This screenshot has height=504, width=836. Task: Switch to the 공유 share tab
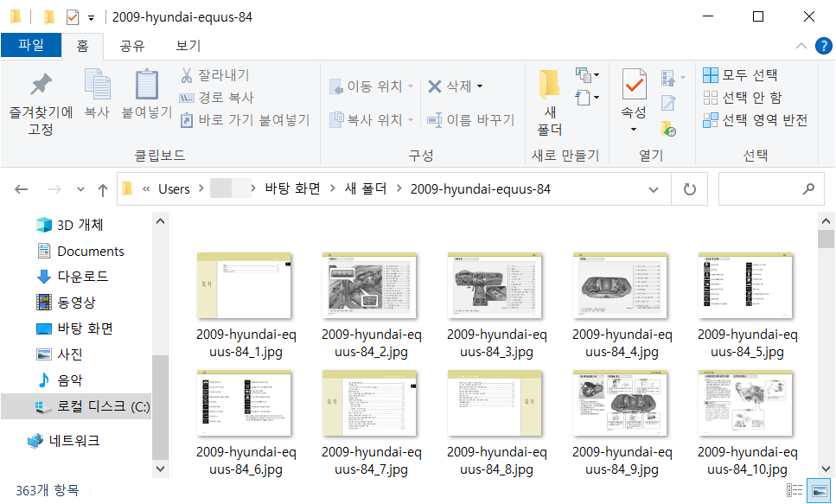pyautogui.click(x=132, y=46)
